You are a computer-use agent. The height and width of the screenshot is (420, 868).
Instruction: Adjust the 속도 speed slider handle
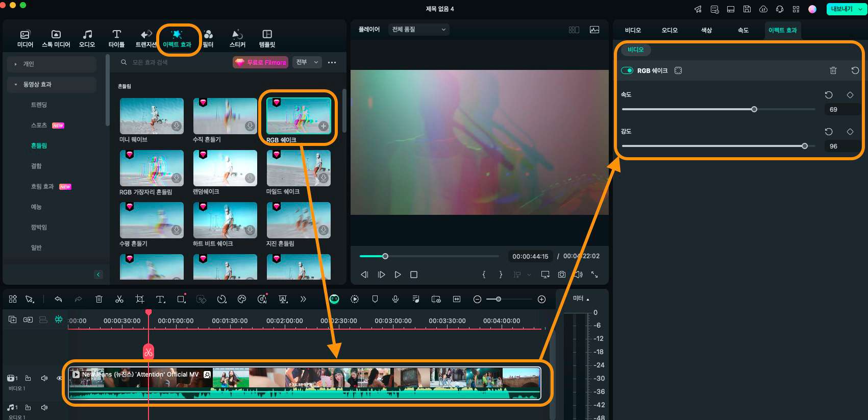click(x=754, y=109)
